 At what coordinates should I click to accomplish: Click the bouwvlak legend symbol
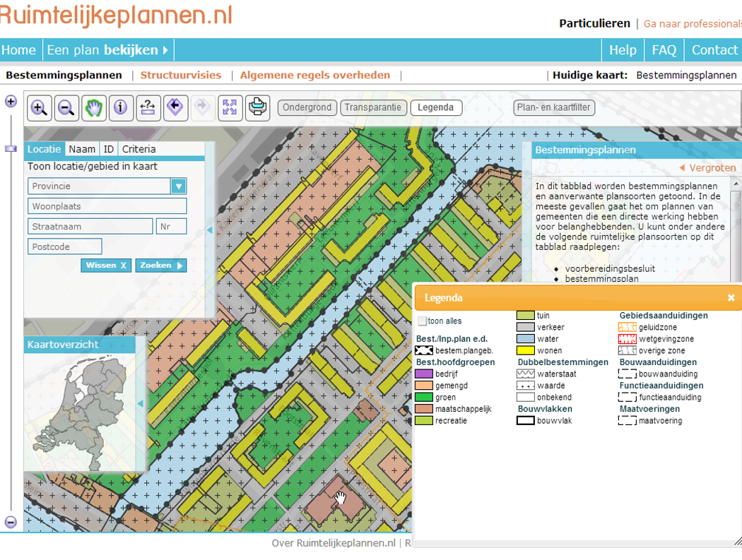click(525, 420)
